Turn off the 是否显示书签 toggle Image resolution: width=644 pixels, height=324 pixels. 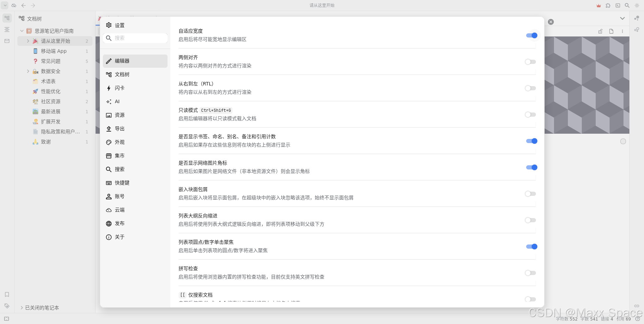click(531, 141)
